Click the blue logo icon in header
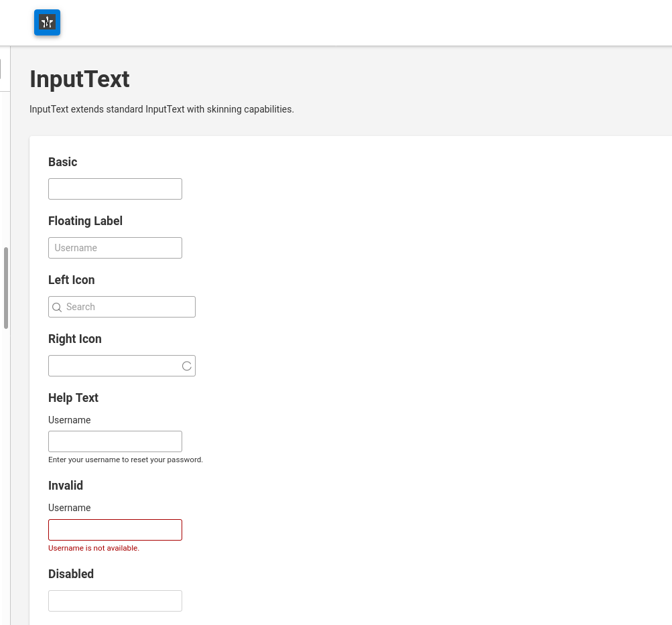Image resolution: width=672 pixels, height=625 pixels. pyautogui.click(x=47, y=22)
